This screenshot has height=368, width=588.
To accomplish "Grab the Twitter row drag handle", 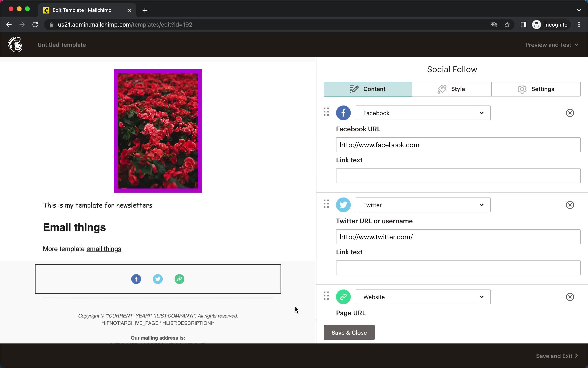I will click(326, 204).
